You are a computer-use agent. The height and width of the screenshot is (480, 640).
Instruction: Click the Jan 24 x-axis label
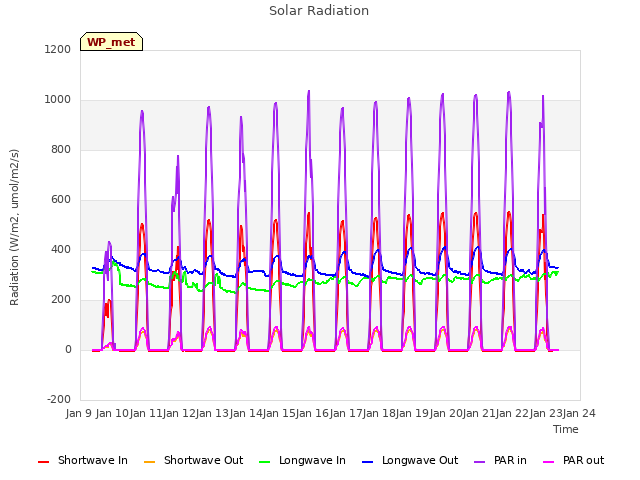(x=579, y=413)
